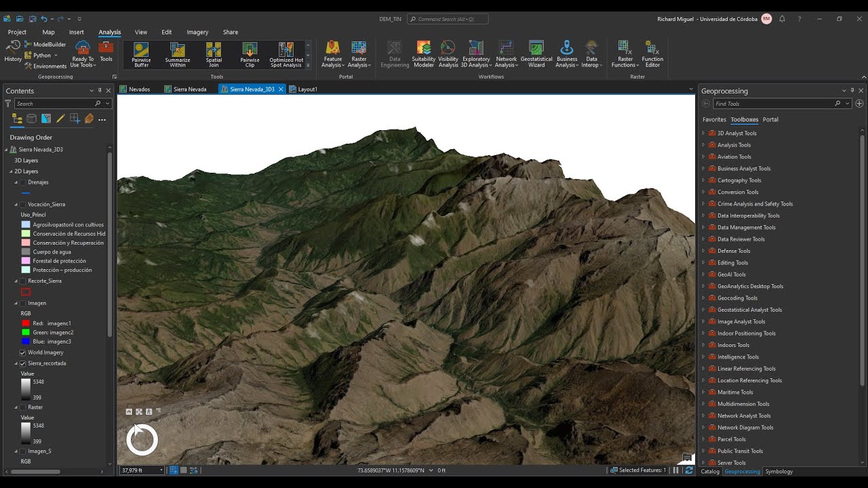Toggle Drenajes layer visibility
868x488 pixels.
[x=22, y=182]
